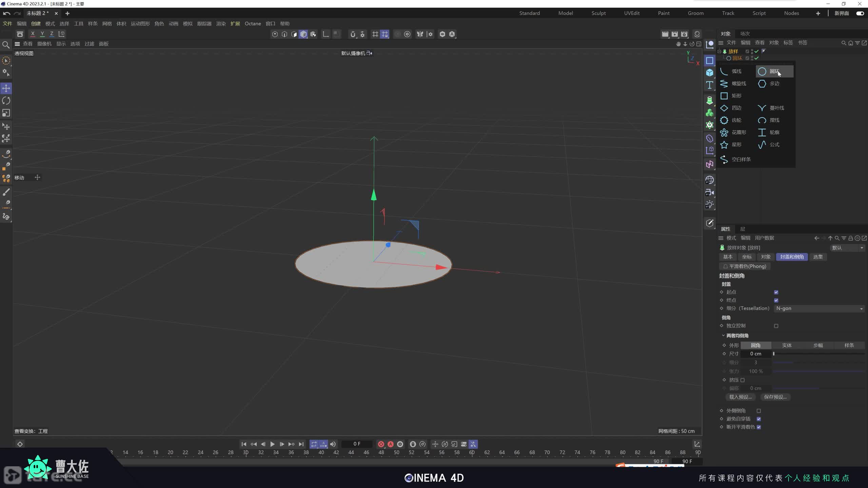868x488 pixels.
Task: Uncheck the 起点 cap checkbox
Action: (776, 292)
